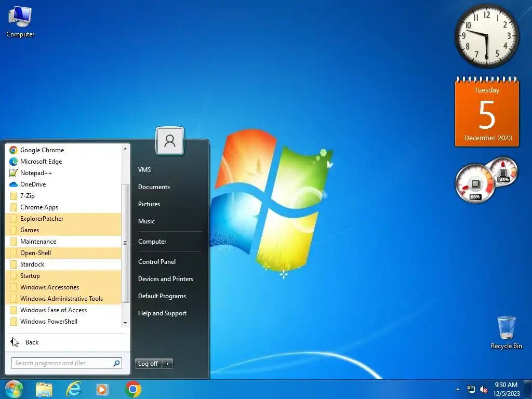Screen dimensions: 532x399
Task: Expand the ExplorerPatcher folder
Action: coord(63,219)
